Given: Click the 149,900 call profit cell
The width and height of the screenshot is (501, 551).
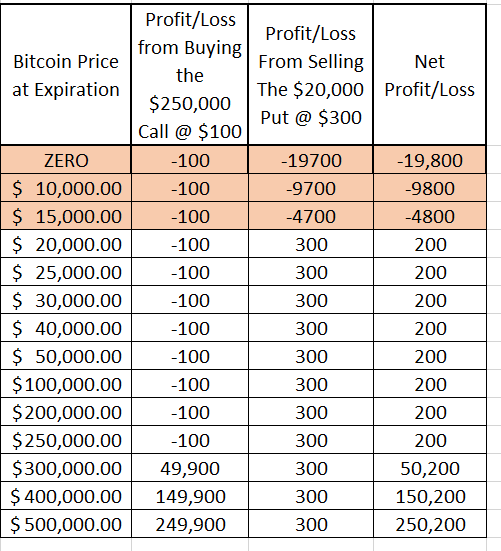Looking at the screenshot, I should coord(190,496).
